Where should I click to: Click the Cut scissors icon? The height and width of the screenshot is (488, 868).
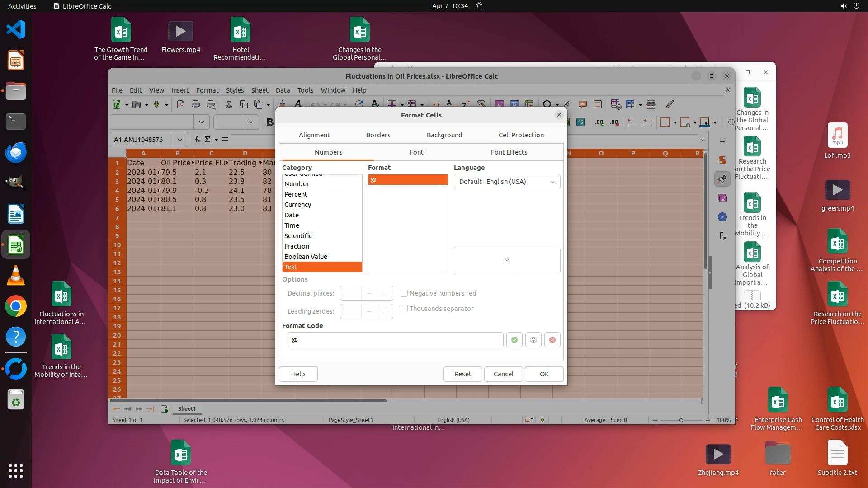[x=229, y=104]
